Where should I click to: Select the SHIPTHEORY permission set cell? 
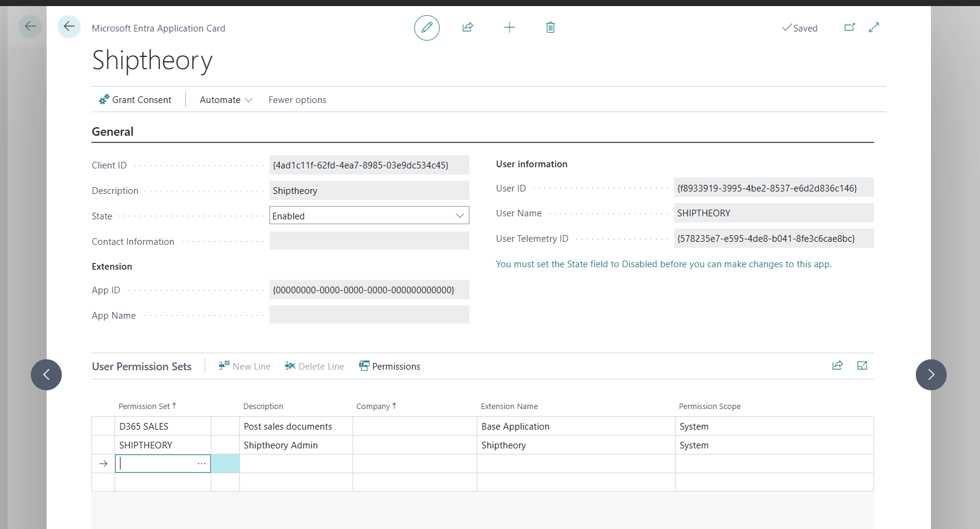163,445
